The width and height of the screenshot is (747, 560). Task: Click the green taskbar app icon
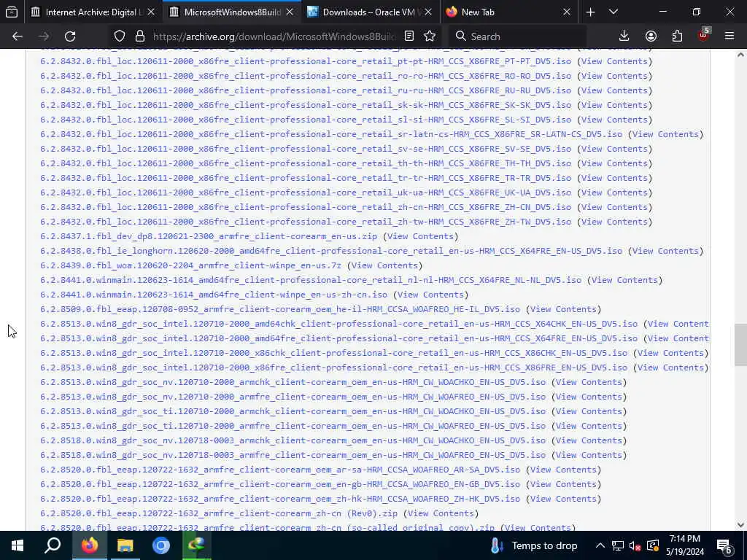click(197, 545)
